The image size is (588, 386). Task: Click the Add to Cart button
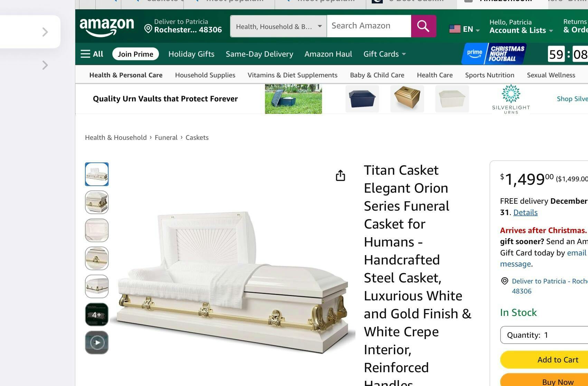[544, 360]
